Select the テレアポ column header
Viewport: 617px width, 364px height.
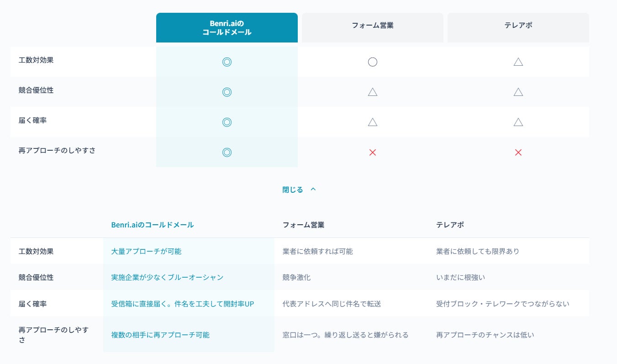518,26
